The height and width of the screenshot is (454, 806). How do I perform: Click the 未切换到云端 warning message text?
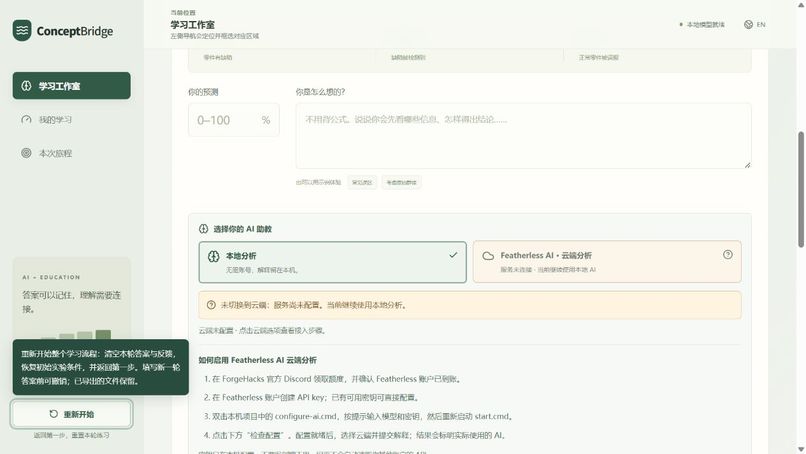pyautogui.click(x=315, y=305)
